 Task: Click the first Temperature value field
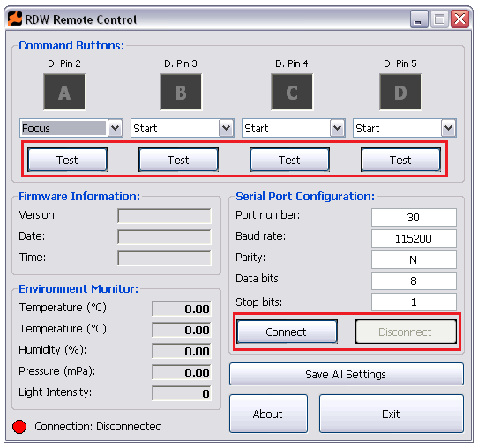pos(182,309)
